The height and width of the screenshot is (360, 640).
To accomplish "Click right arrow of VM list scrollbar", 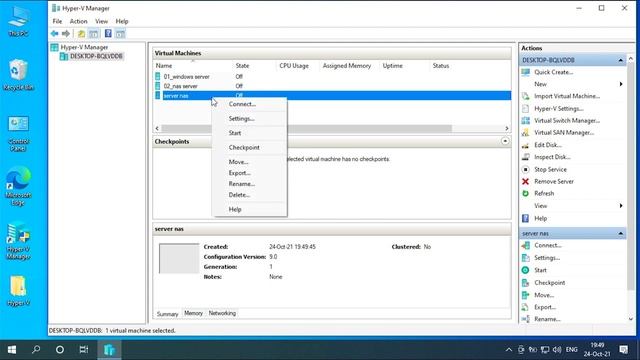I will [507, 128].
